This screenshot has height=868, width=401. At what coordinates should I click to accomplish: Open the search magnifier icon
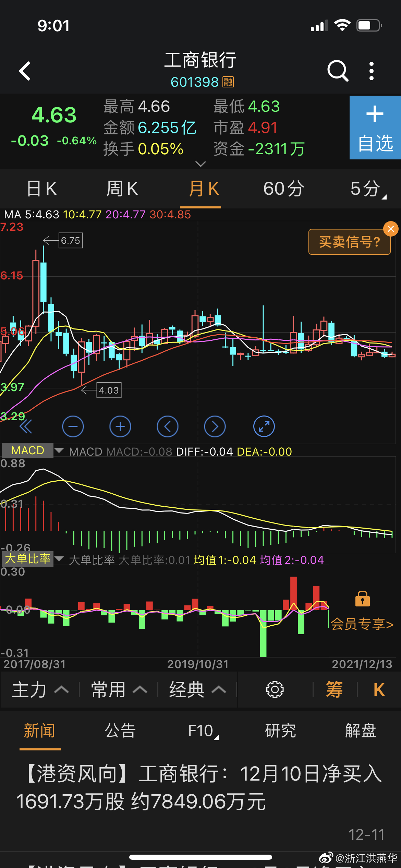point(338,71)
